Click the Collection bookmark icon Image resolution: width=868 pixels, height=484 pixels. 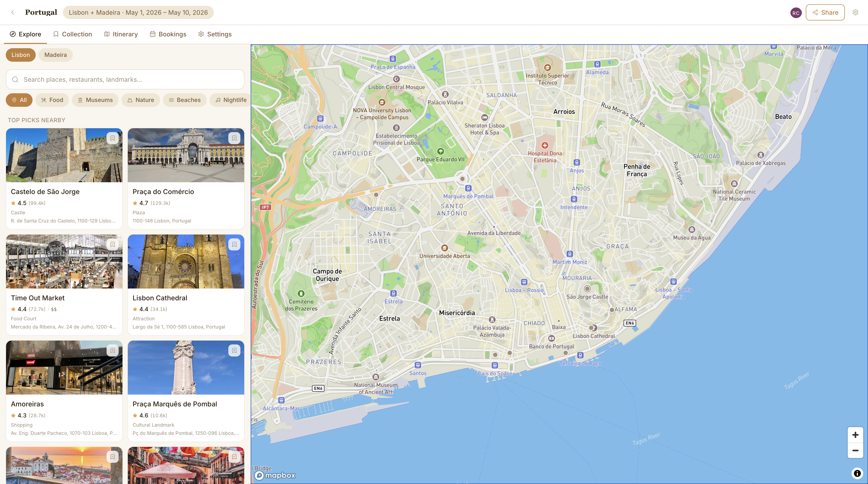pyautogui.click(x=56, y=34)
